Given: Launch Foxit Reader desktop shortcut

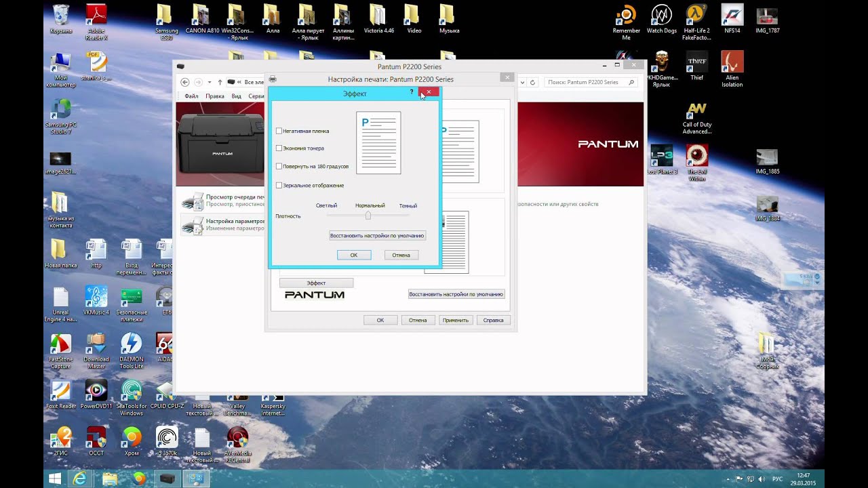Looking at the screenshot, I should point(60,394).
